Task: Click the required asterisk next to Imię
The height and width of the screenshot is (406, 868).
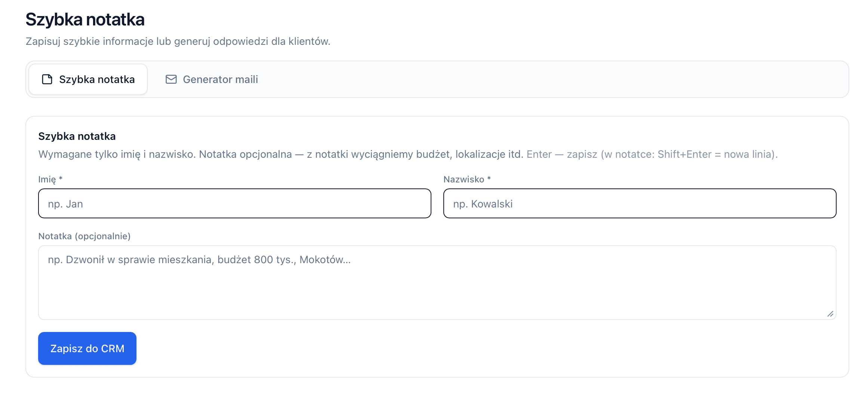Action: [x=61, y=179]
